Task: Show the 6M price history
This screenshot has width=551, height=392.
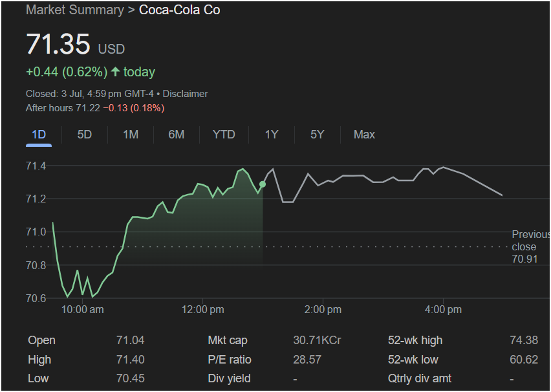Action: point(177,135)
